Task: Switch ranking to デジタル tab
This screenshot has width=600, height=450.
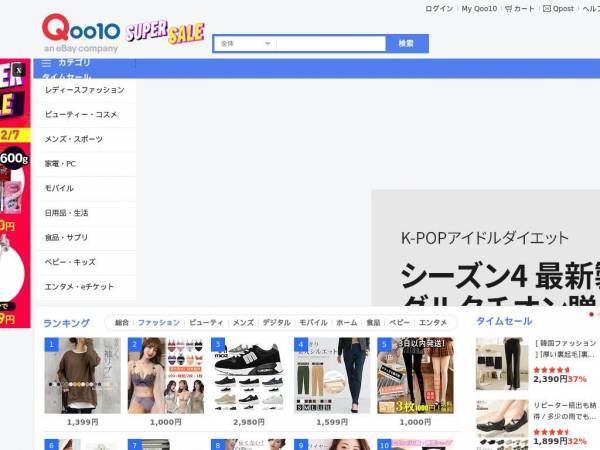Action: click(276, 323)
